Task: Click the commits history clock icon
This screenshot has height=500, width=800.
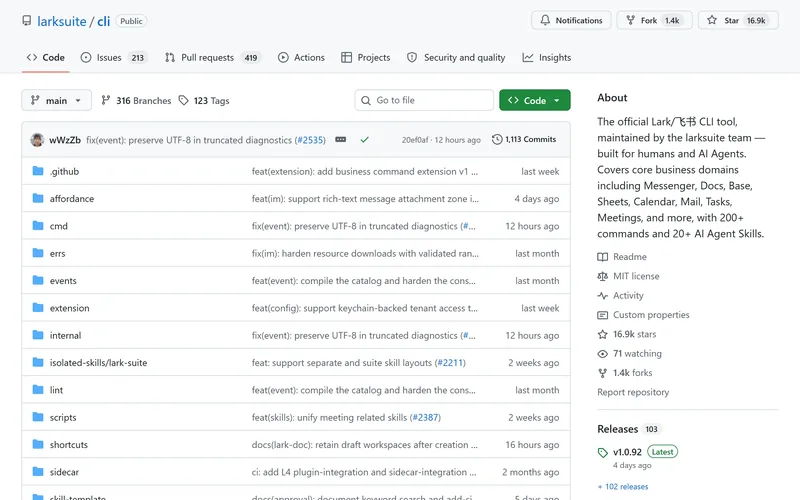Action: point(497,139)
